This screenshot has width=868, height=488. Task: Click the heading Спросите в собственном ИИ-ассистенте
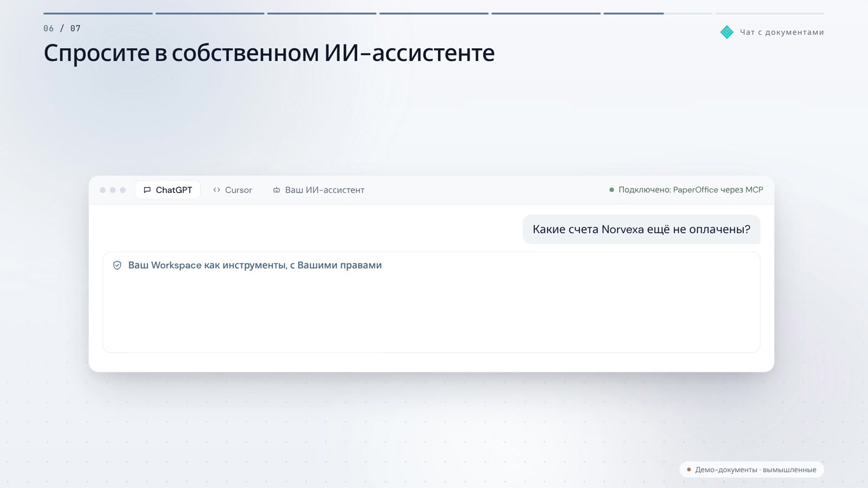pyautogui.click(x=269, y=53)
